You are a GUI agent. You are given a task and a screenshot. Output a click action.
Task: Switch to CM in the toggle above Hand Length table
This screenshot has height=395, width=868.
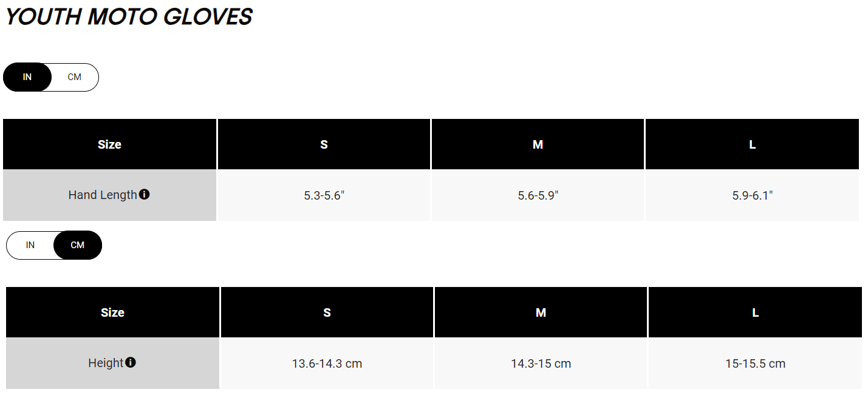click(75, 77)
